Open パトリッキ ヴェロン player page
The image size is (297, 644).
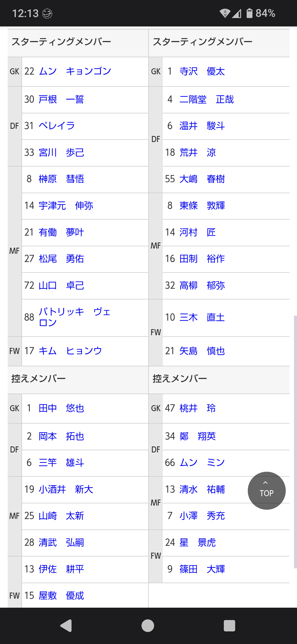[74, 317]
